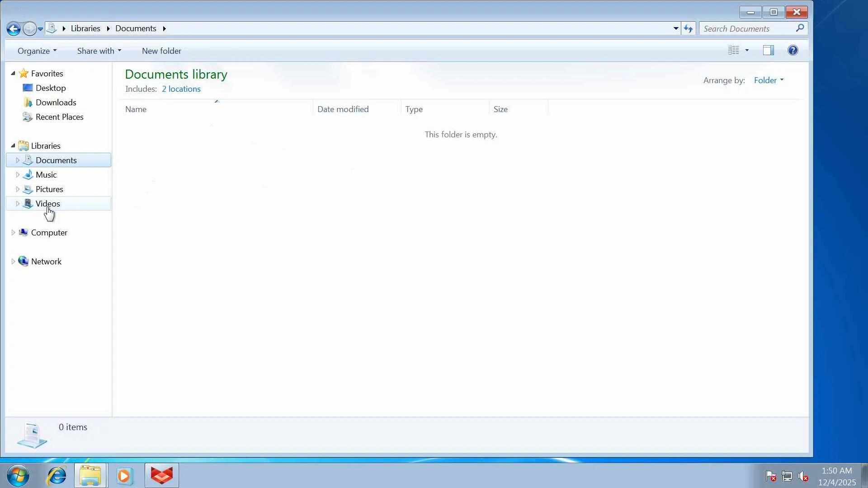Click the Refresh button beside address bar
This screenshot has width=868, height=488.
688,29
